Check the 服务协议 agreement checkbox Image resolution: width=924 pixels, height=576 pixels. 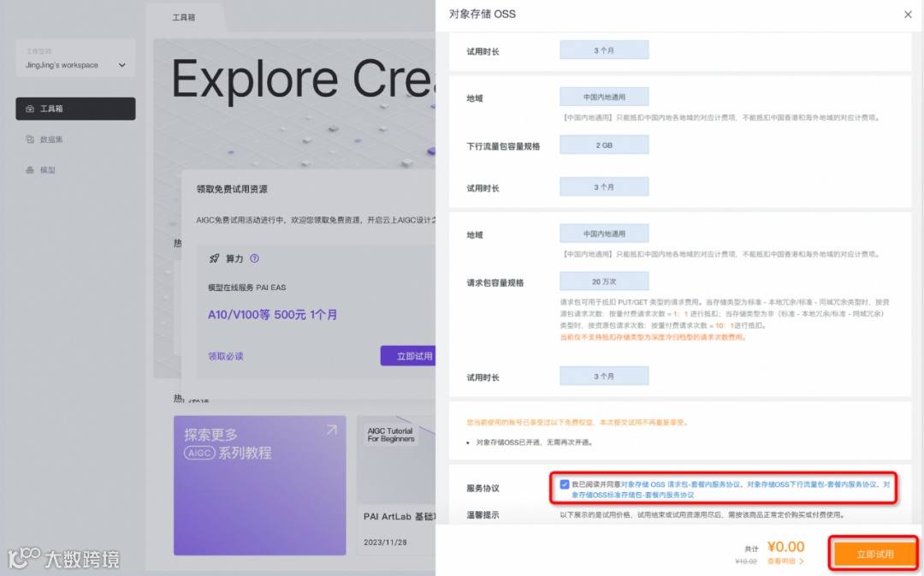click(565, 484)
